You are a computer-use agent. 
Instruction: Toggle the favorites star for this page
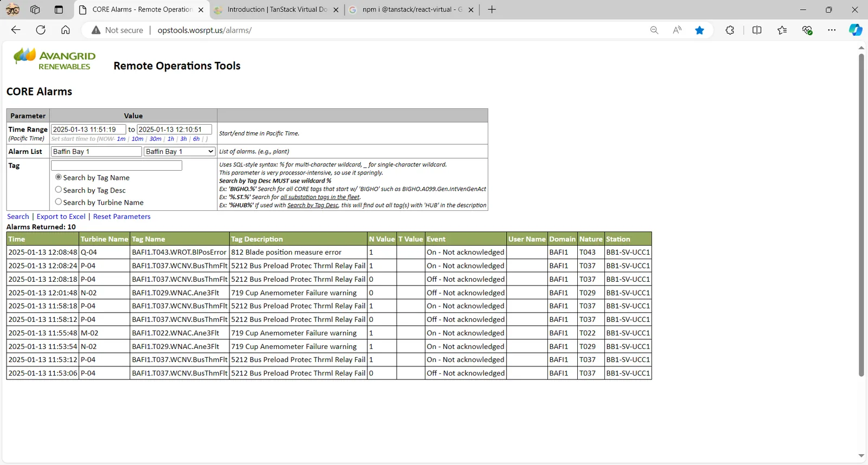[700, 30]
